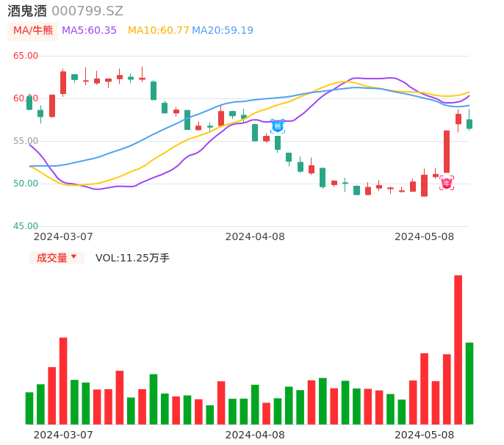Click the VOL:11.25万手 volume label
The height and width of the screenshot is (445, 504).
(132, 258)
